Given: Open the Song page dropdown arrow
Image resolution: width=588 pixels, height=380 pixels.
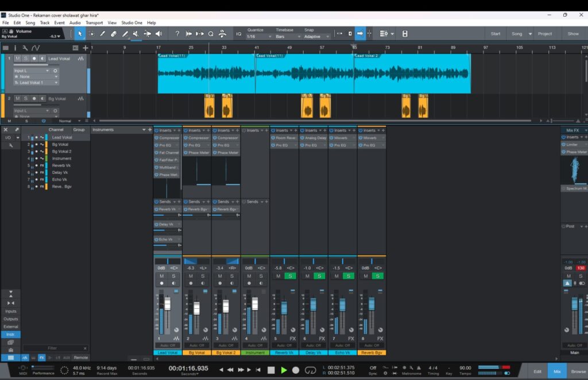Looking at the screenshot, I should 530,34.
